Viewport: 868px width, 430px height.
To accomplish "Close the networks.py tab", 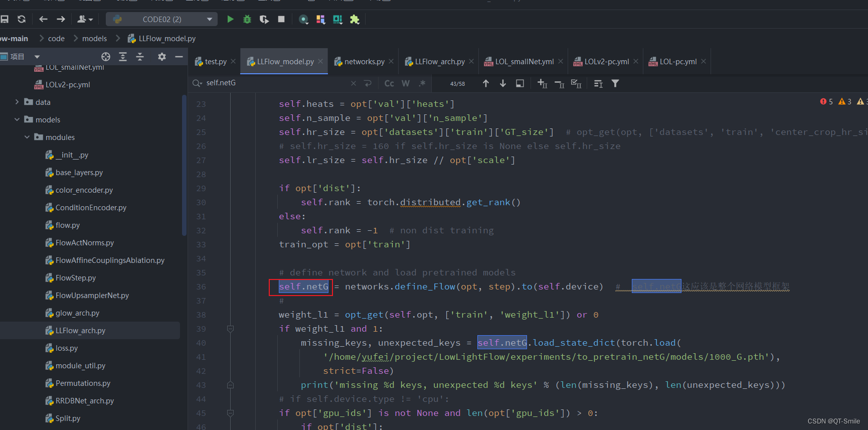I will pyautogui.click(x=391, y=61).
